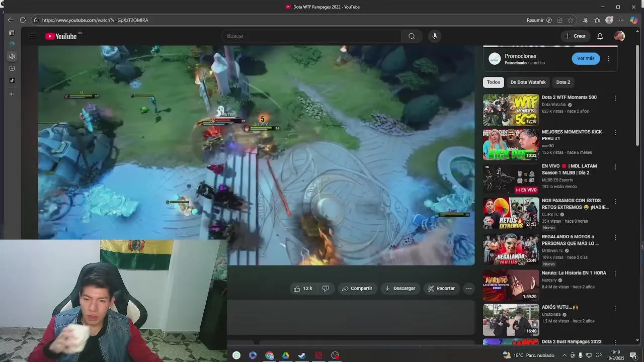Image resolution: width=644 pixels, height=362 pixels.
Task: Open the YouTube account avatar menu
Action: pyautogui.click(x=619, y=36)
